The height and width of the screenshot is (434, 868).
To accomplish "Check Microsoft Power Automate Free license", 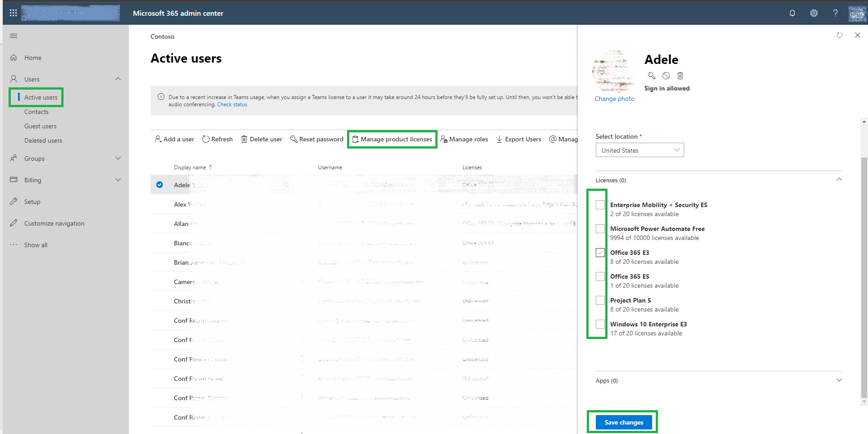I will coord(600,229).
